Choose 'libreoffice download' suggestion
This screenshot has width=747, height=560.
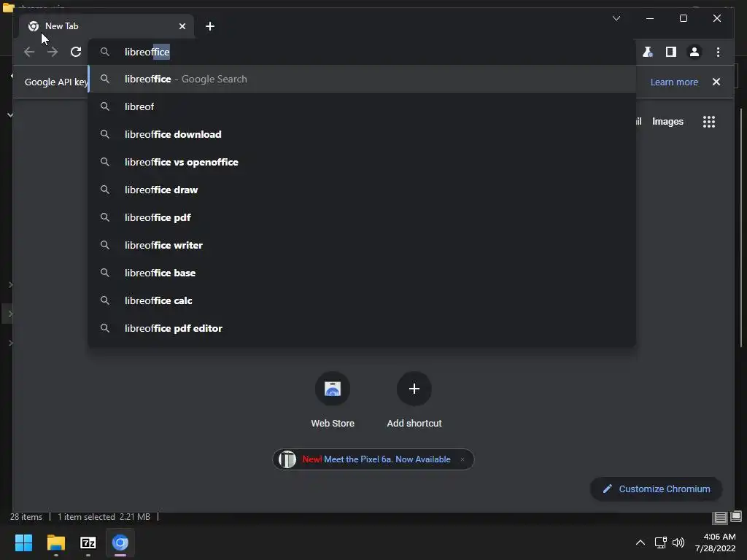coord(362,134)
